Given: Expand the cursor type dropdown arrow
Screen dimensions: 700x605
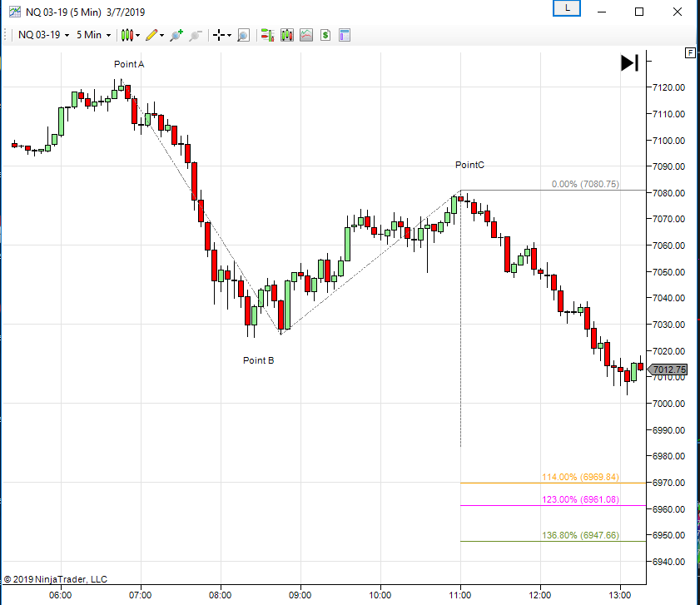Looking at the screenshot, I should point(229,35).
